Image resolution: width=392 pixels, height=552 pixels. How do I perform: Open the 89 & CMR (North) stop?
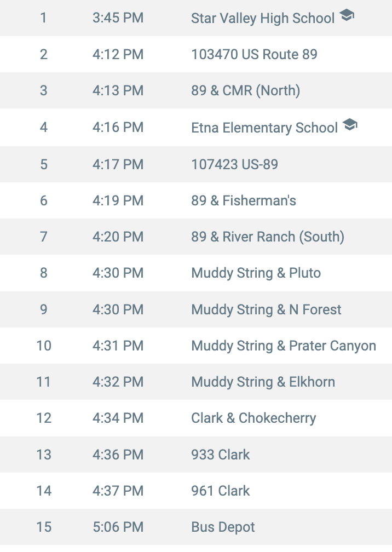(x=246, y=91)
